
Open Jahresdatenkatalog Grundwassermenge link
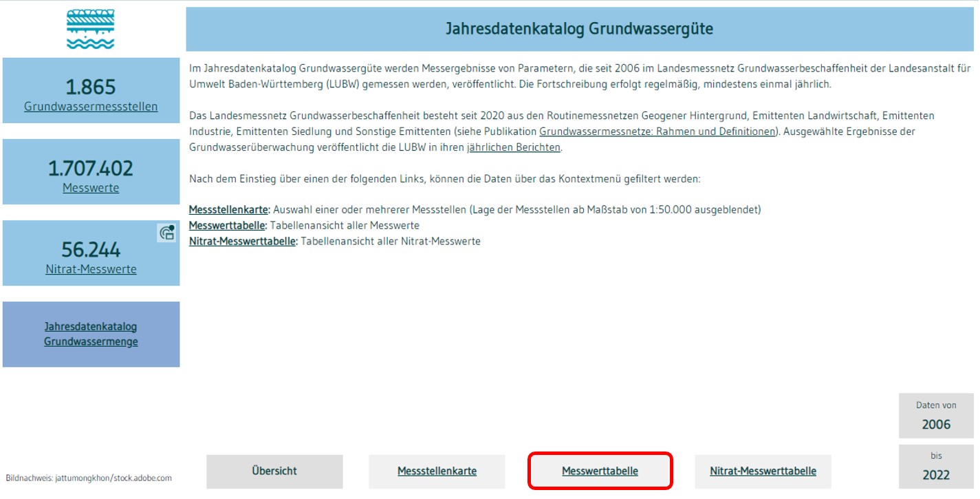(x=91, y=334)
